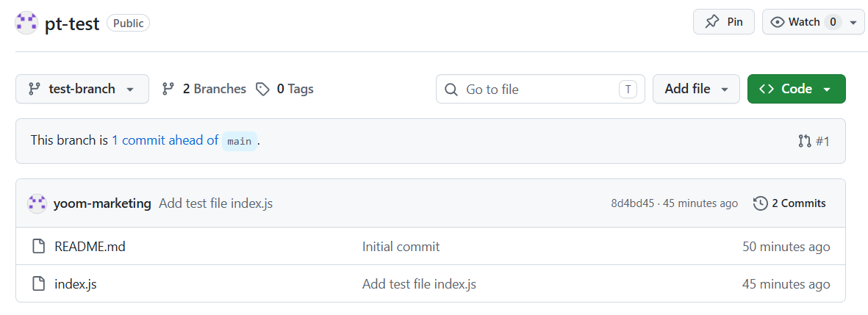Viewport: 868px width, 315px height.
Task: Click the branch icon beside 2 Branches
Action: click(168, 89)
